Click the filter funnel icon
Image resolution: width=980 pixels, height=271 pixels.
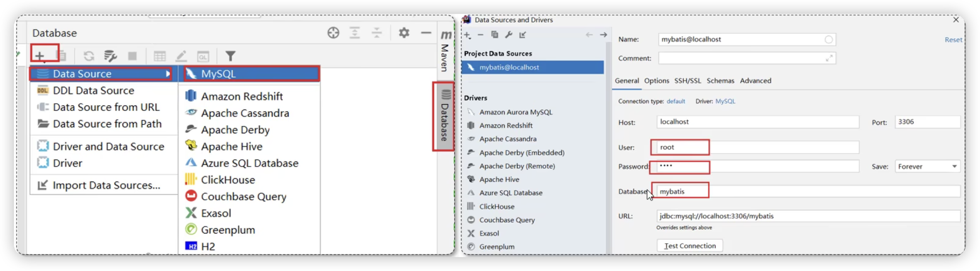230,56
